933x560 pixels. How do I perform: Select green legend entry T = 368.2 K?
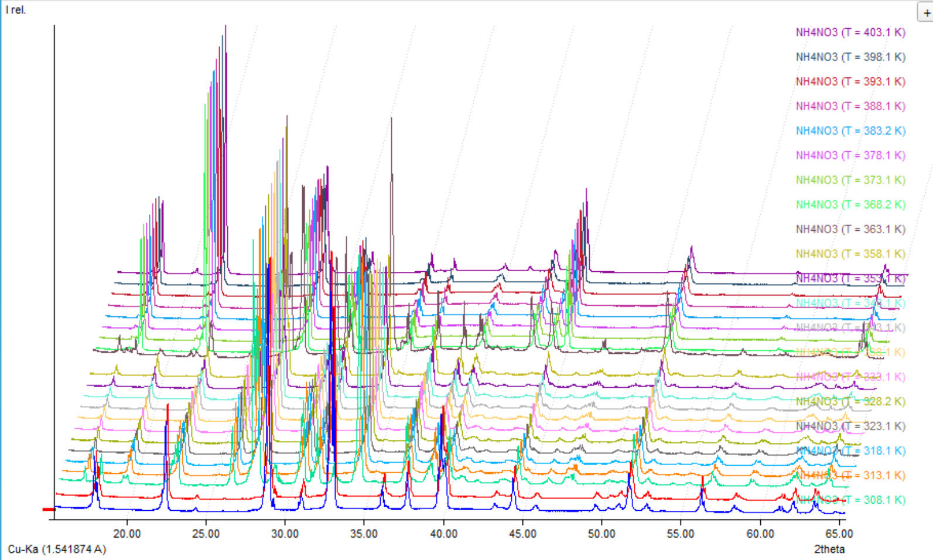[850, 204]
